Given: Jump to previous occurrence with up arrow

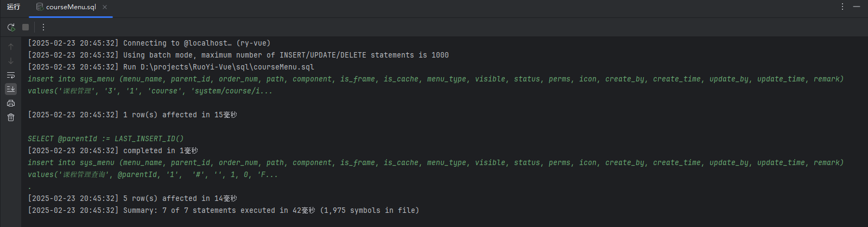Looking at the screenshot, I should [x=11, y=47].
